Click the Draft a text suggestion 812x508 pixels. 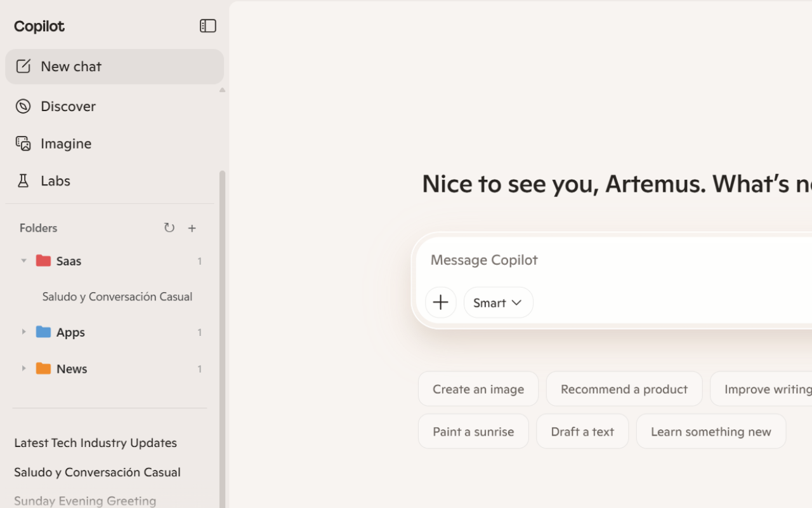pyautogui.click(x=582, y=431)
